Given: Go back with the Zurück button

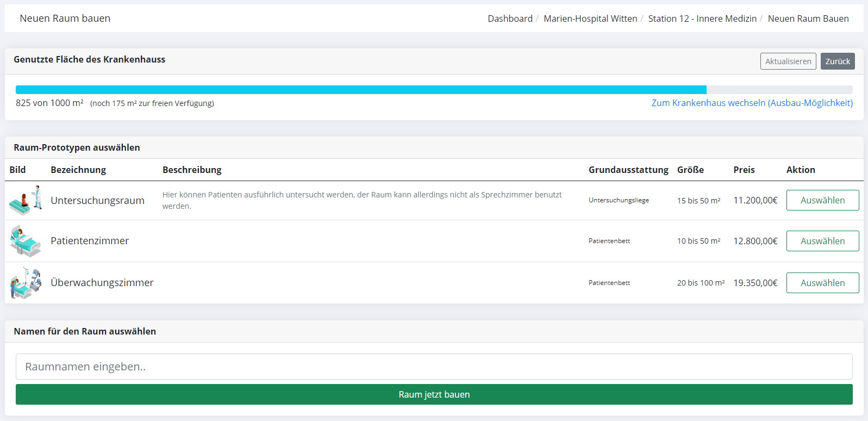Looking at the screenshot, I should 838,61.
